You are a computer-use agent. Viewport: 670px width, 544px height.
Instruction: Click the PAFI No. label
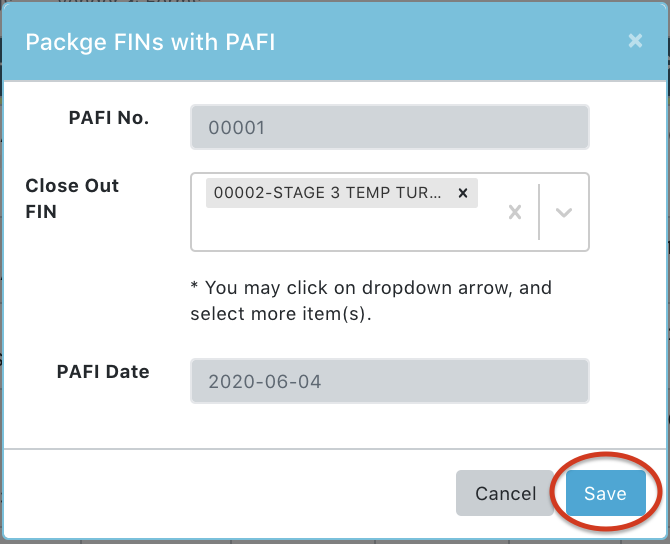coord(109,118)
